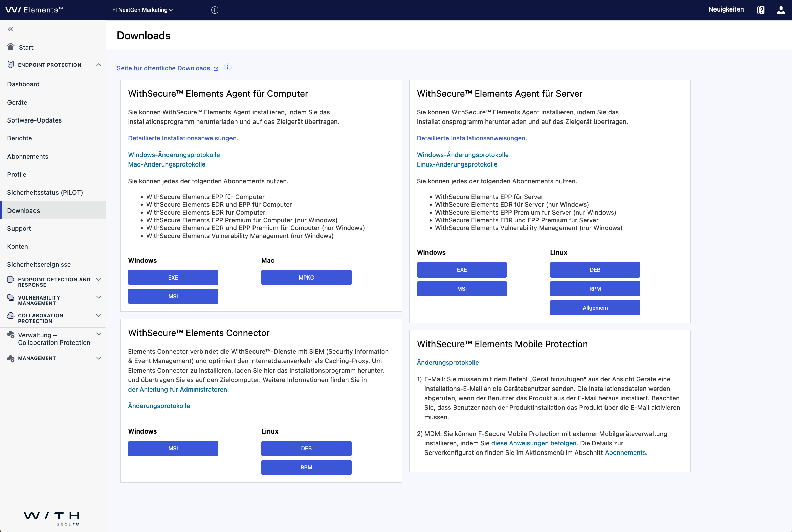Open FI NextGen Marketing organization dropdown
The image size is (792, 532).
(x=142, y=10)
